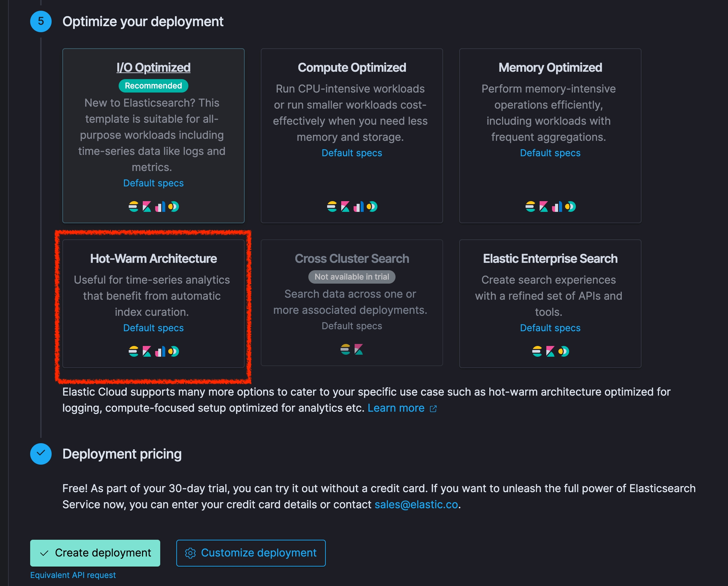Click Elasticsearch icon in I/O Optimized card
Screen dimensions: 728x586
tap(133, 207)
